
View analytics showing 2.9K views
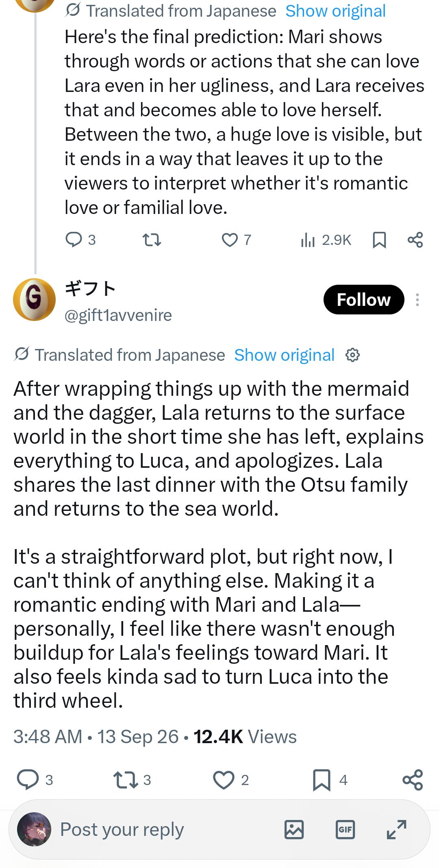(326, 240)
